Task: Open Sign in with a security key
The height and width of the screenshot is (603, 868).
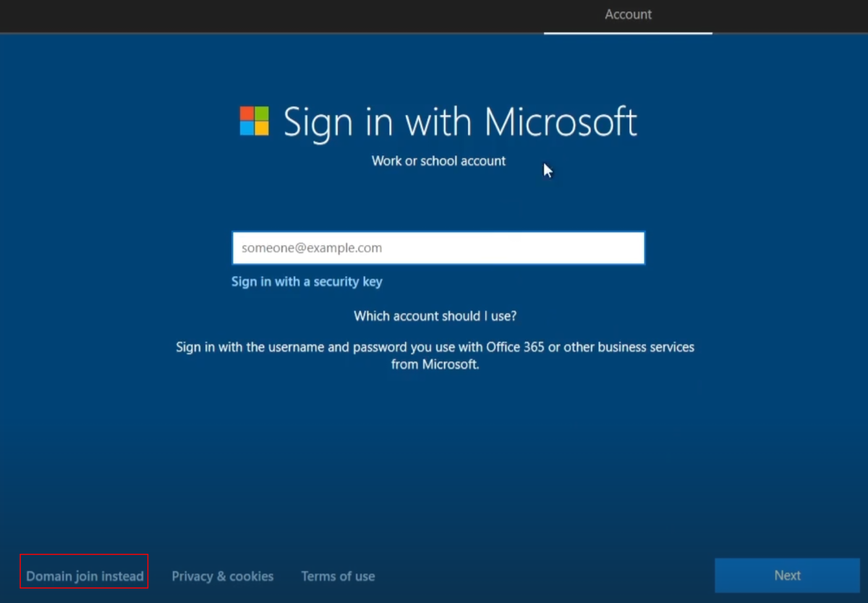Action: tap(307, 281)
